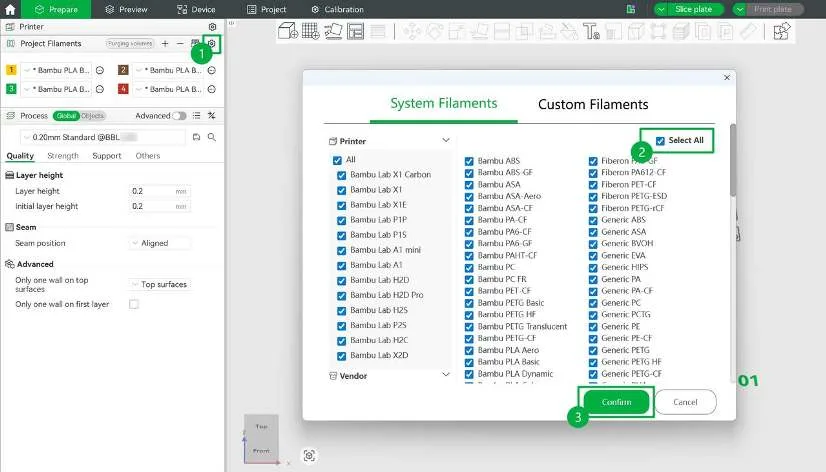Image resolution: width=826 pixels, height=472 pixels.
Task: Uncheck Bambu ABS filament
Action: point(469,161)
